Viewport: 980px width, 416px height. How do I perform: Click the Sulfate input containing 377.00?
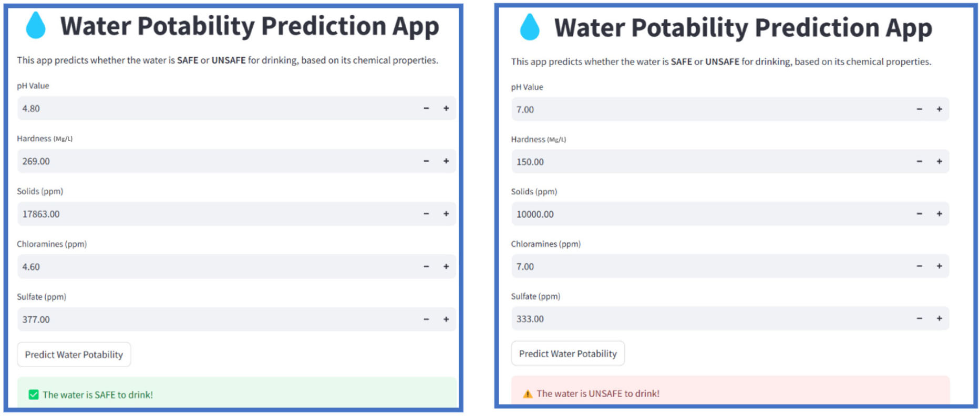pyautogui.click(x=210, y=319)
